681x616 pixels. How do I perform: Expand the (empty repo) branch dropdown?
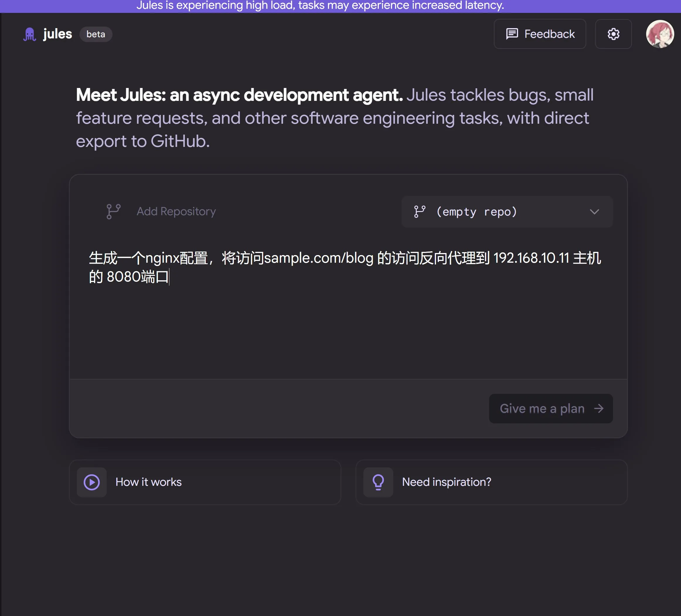507,211
